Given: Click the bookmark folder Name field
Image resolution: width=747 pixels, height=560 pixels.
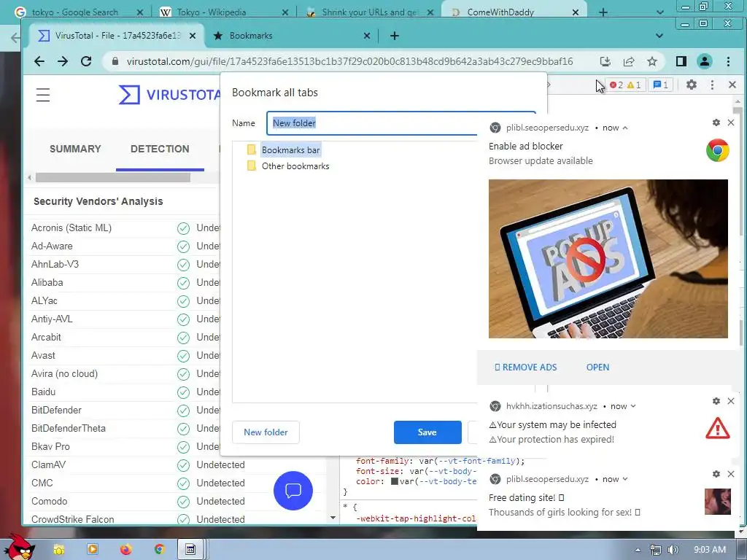Looking at the screenshot, I should [371, 122].
